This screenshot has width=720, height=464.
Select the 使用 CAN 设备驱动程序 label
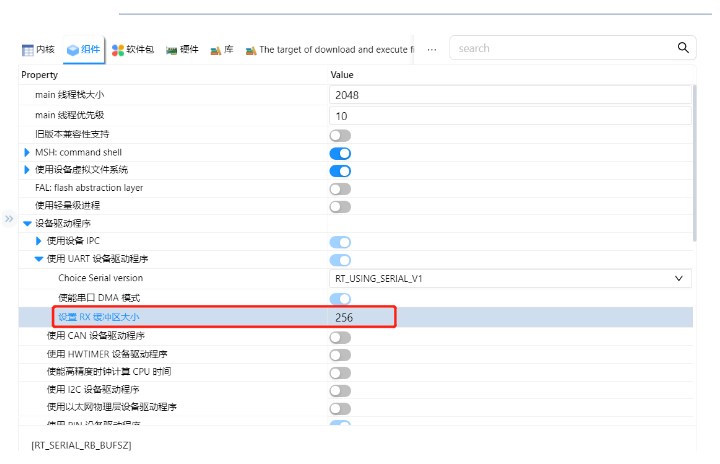coord(96,335)
